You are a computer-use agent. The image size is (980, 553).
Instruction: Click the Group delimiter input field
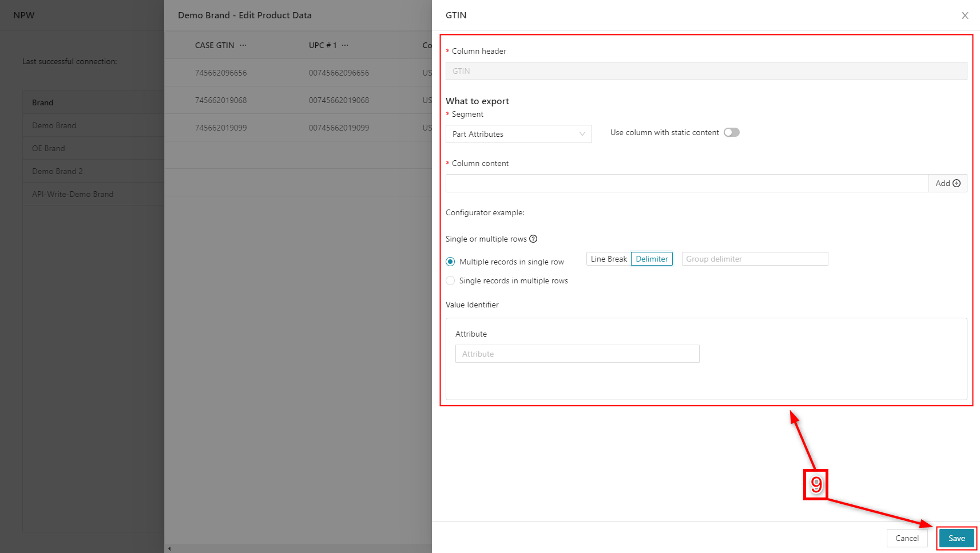point(755,259)
